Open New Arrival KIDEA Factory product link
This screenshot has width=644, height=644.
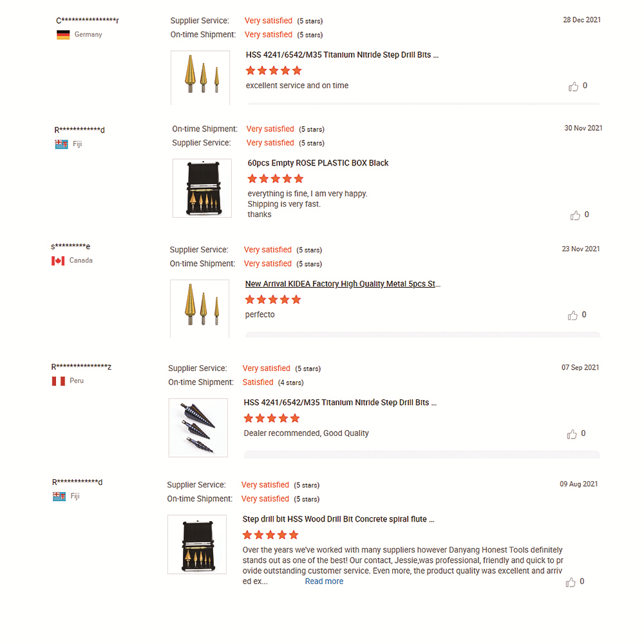pos(343,284)
